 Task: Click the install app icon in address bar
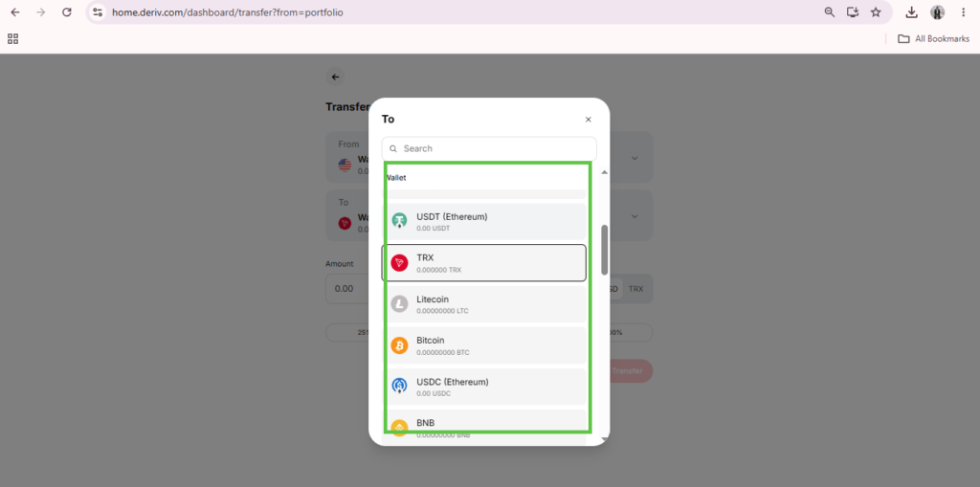coord(853,11)
